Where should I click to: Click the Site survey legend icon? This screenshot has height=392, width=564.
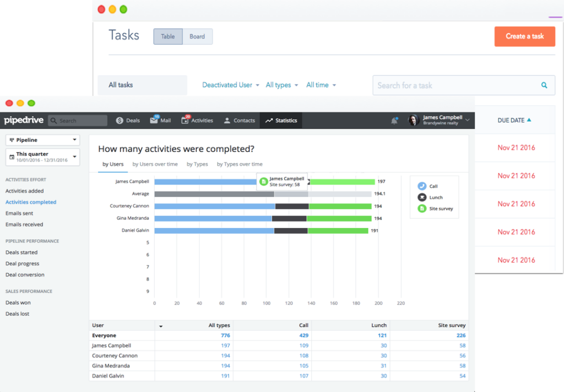[x=422, y=208]
